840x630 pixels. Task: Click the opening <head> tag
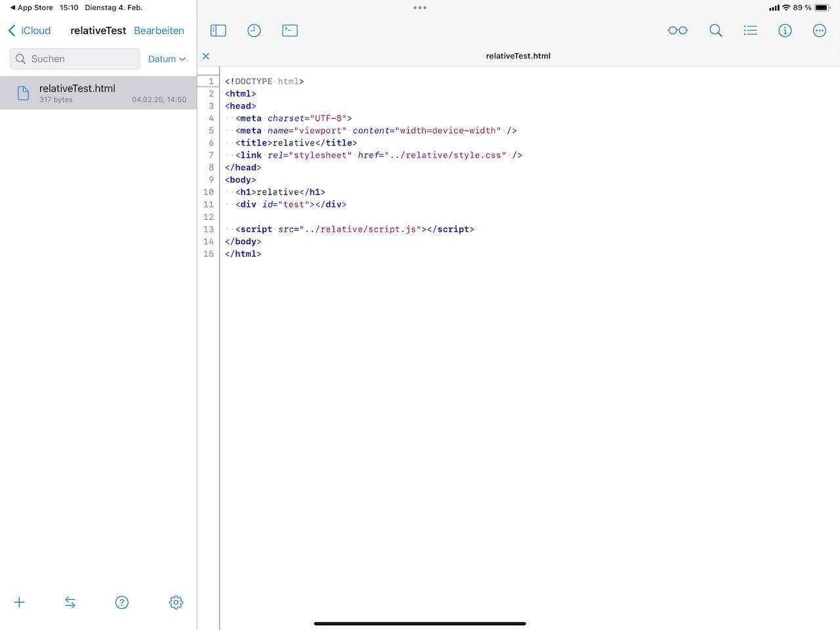click(x=240, y=106)
